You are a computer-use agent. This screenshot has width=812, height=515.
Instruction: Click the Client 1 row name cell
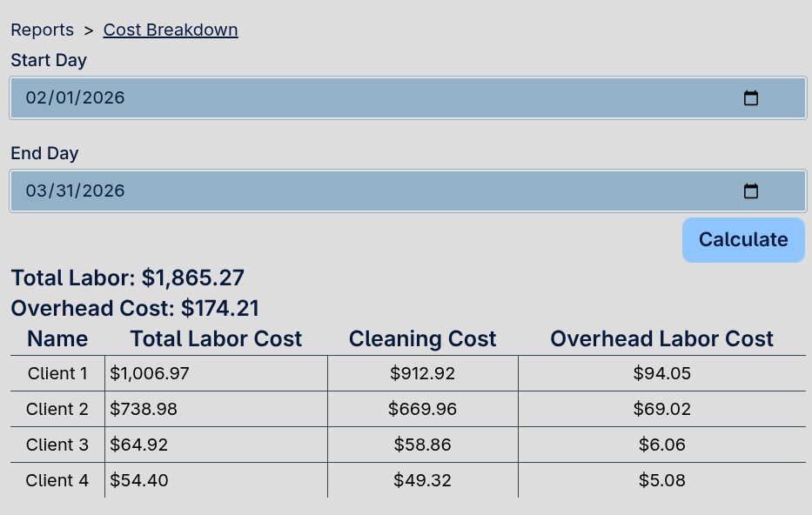coord(57,372)
